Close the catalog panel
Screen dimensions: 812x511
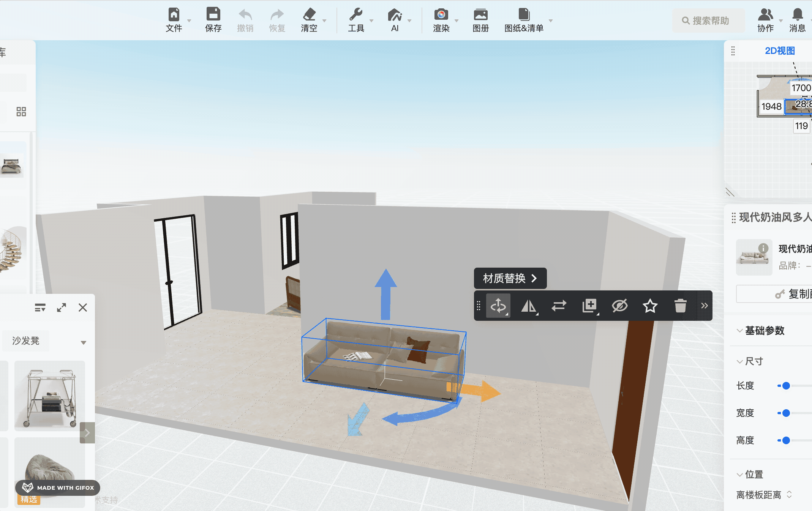pyautogui.click(x=83, y=308)
